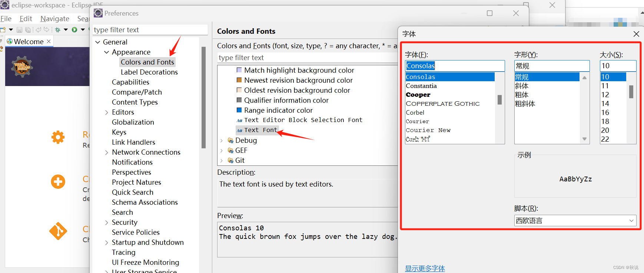Image resolution: width=644 pixels, height=273 pixels.
Task: Collapse the General tree node
Action: pos(98,42)
